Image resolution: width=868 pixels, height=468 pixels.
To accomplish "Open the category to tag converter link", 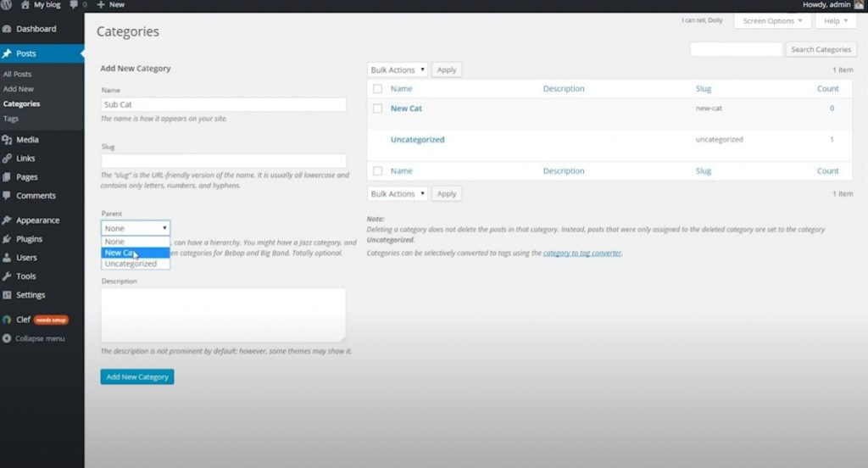I will (582, 253).
